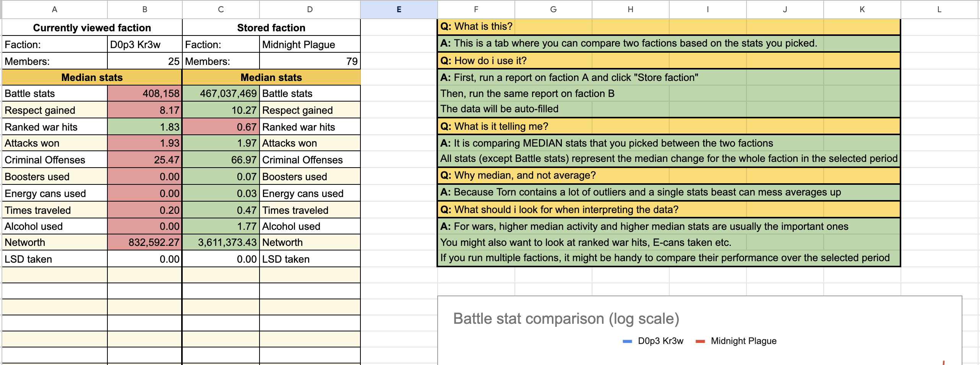Click the "Stored faction" heading cell
Image resolution: width=980 pixels, height=365 pixels.
(x=271, y=28)
